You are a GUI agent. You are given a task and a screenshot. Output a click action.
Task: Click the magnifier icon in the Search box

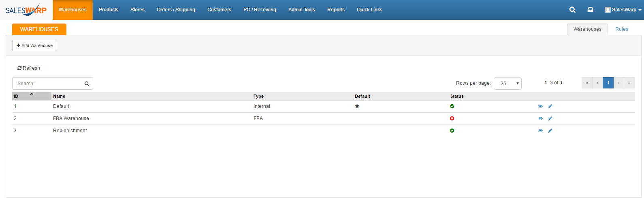pyautogui.click(x=87, y=84)
